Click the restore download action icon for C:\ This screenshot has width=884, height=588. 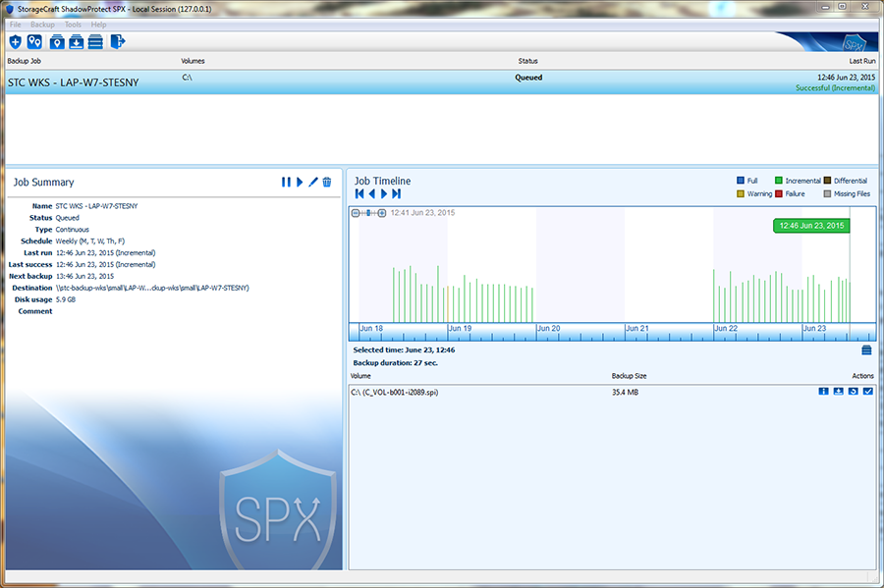click(839, 391)
